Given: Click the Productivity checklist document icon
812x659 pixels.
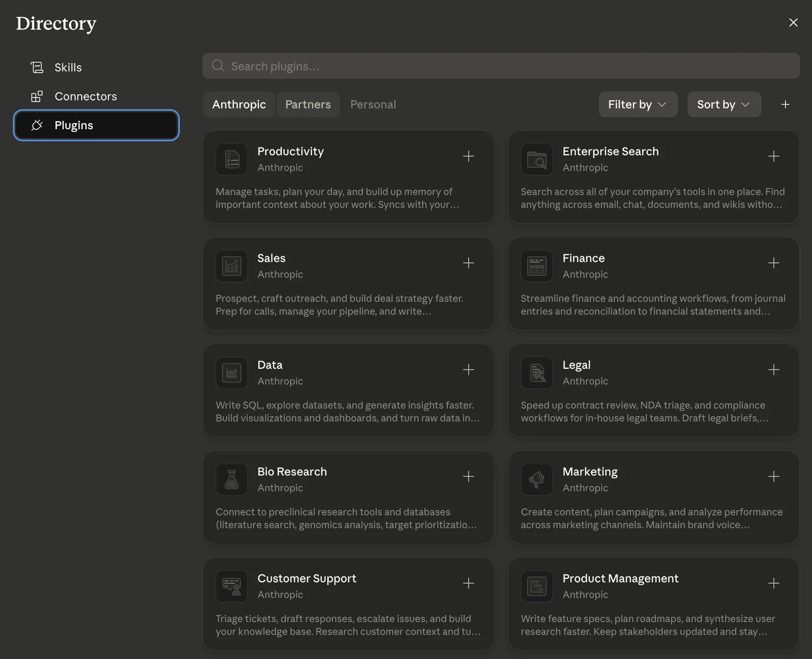Looking at the screenshot, I should (x=232, y=159).
